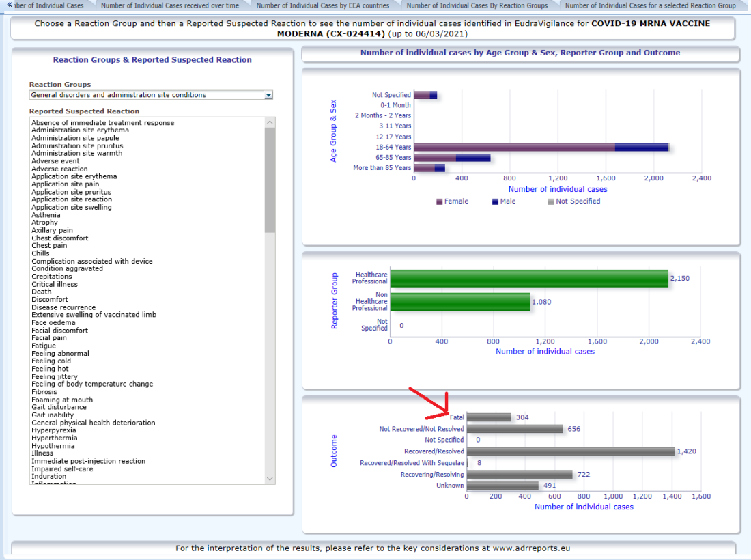Select Facial pain entry
This screenshot has width=751, height=560.
tap(49, 338)
